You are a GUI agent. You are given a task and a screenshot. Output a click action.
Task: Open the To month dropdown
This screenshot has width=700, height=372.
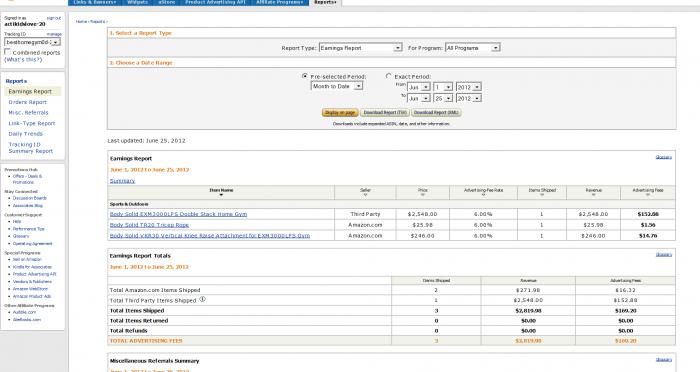coord(418,98)
